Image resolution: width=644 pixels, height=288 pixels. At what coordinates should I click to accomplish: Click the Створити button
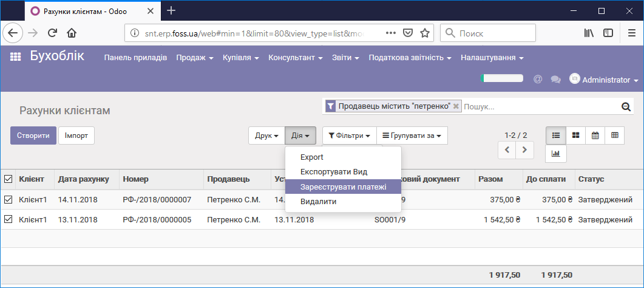click(33, 135)
